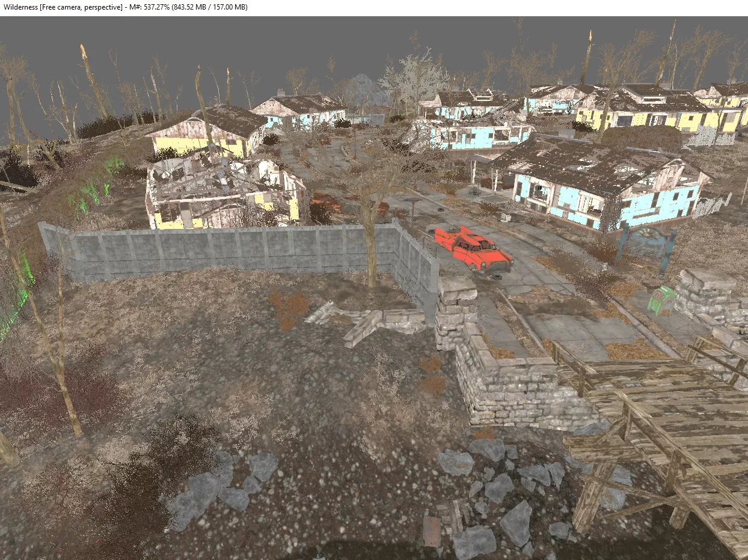This screenshot has width=748, height=560.
Task: Pick the stone pillar beside the concrete wall
Action: pos(456,312)
